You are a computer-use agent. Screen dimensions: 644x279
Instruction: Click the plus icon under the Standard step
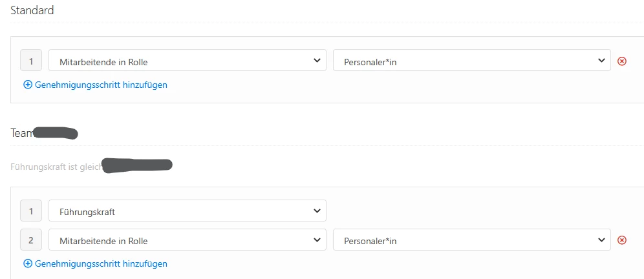coord(28,84)
